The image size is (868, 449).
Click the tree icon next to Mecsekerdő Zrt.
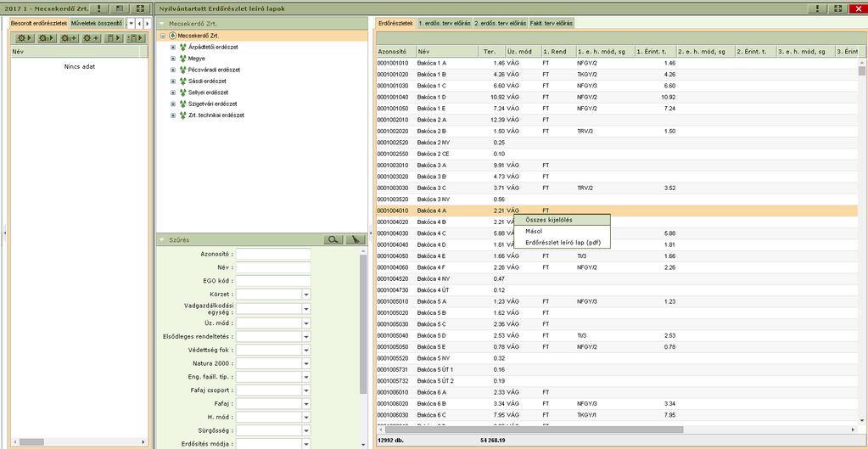coord(172,36)
